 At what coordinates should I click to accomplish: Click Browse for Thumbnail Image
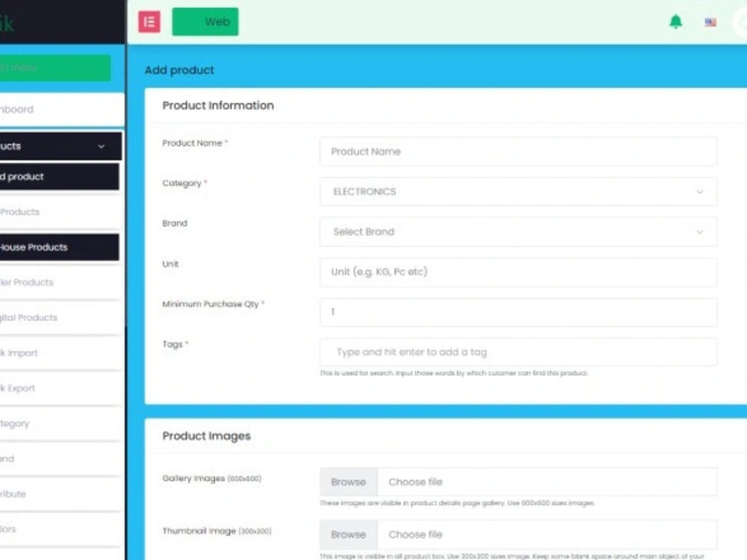tap(347, 535)
